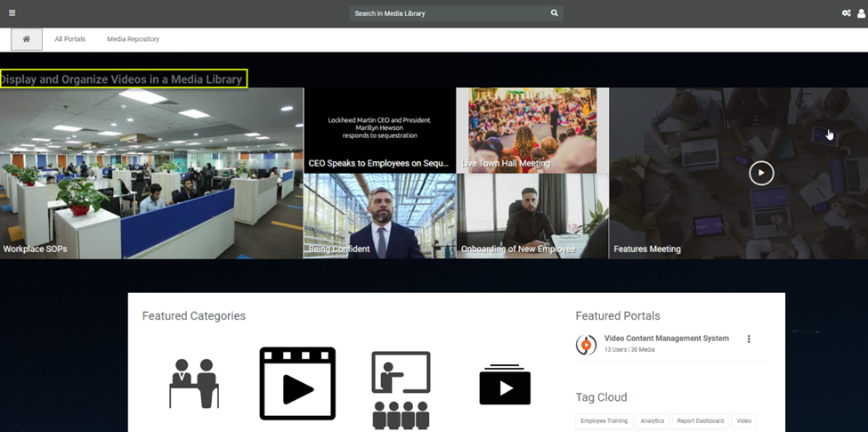Open Video Content Management System portal link
Viewport: 868px width, 432px height.
[666, 338]
